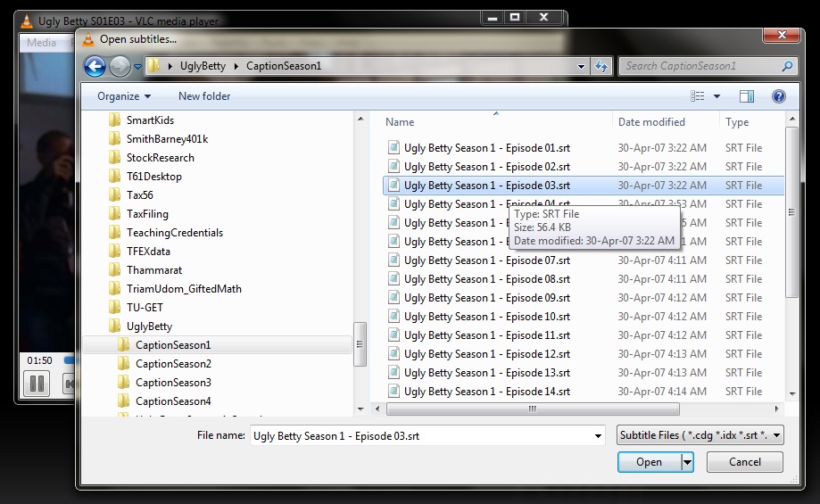Click the search magnifier icon
This screenshot has height=504, width=820.
pos(787,66)
